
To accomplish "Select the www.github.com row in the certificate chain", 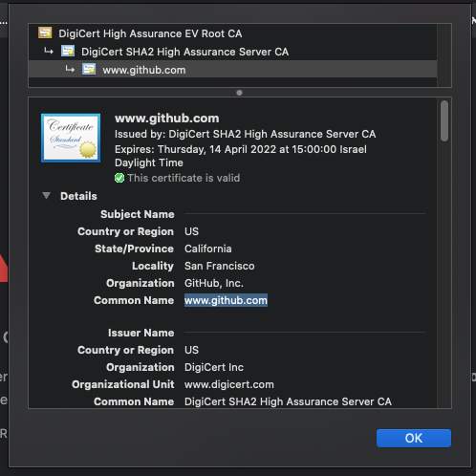I will click(x=232, y=69).
